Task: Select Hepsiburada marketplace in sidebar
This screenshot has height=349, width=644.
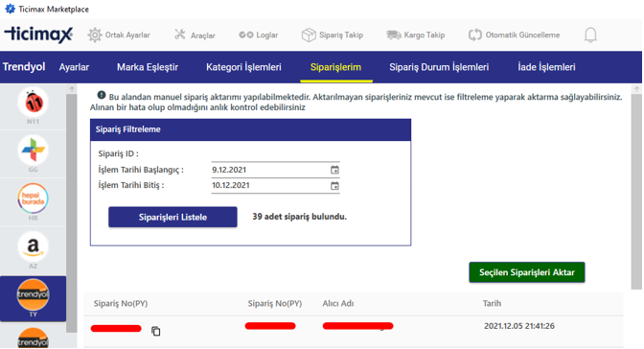Action: 33,202
